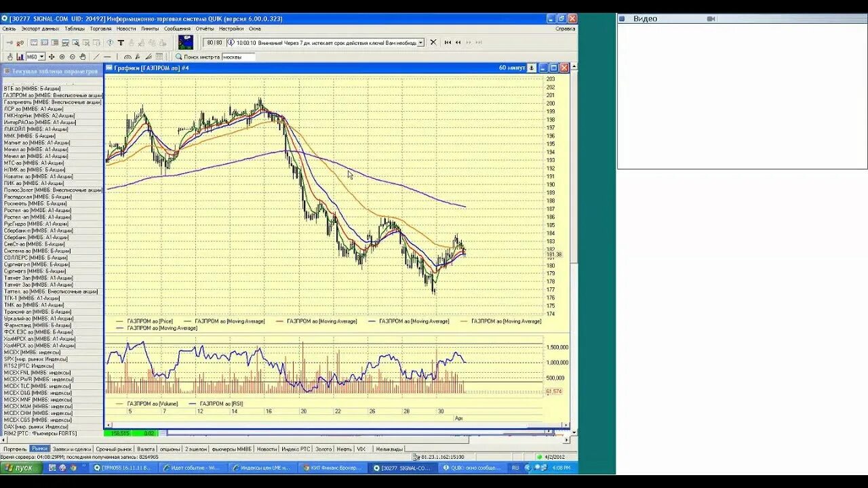Select the horizontal line drawing tool
This screenshot has height=488, width=868.
point(107,57)
